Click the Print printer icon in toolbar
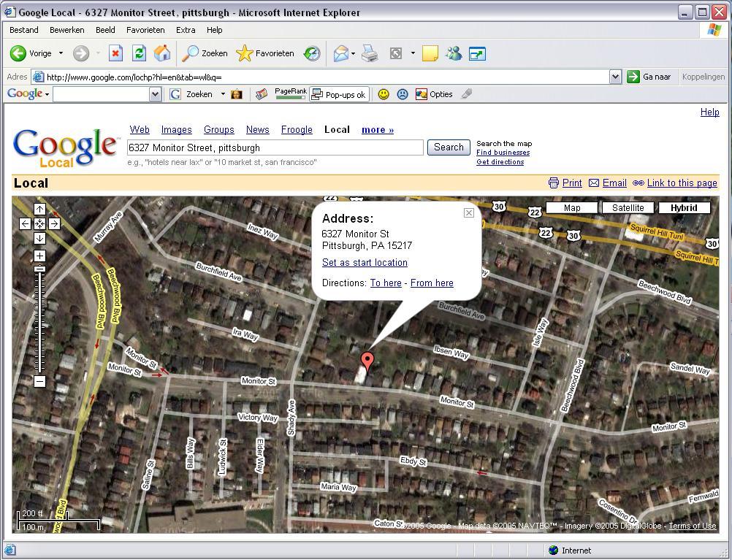The image size is (732, 560). (x=370, y=53)
